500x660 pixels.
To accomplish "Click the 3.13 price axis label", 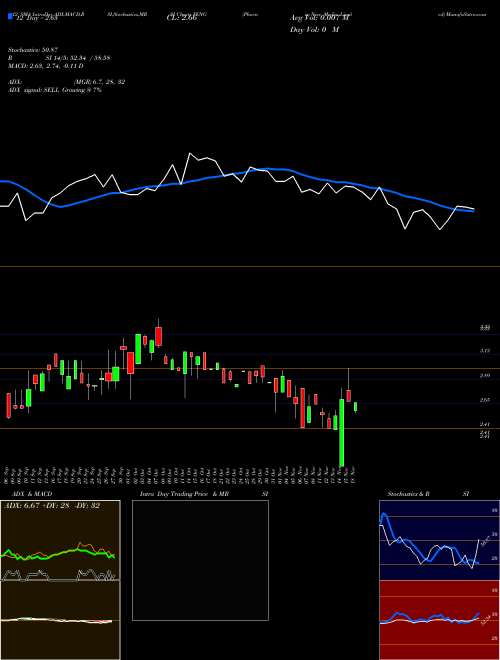I will (485, 350).
